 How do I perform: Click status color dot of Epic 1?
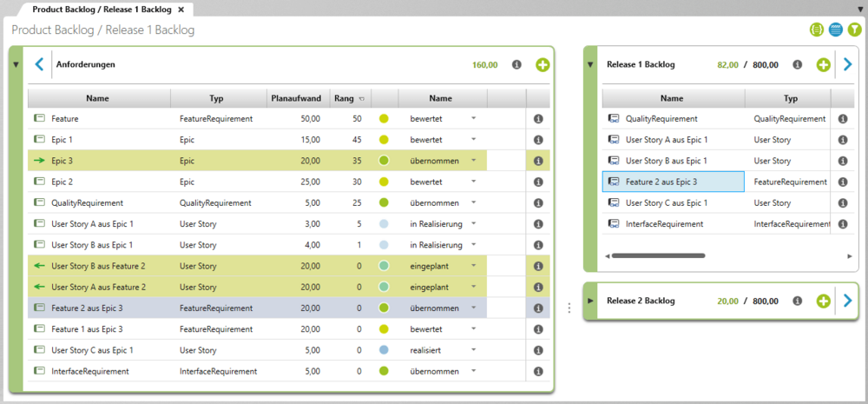coord(384,140)
